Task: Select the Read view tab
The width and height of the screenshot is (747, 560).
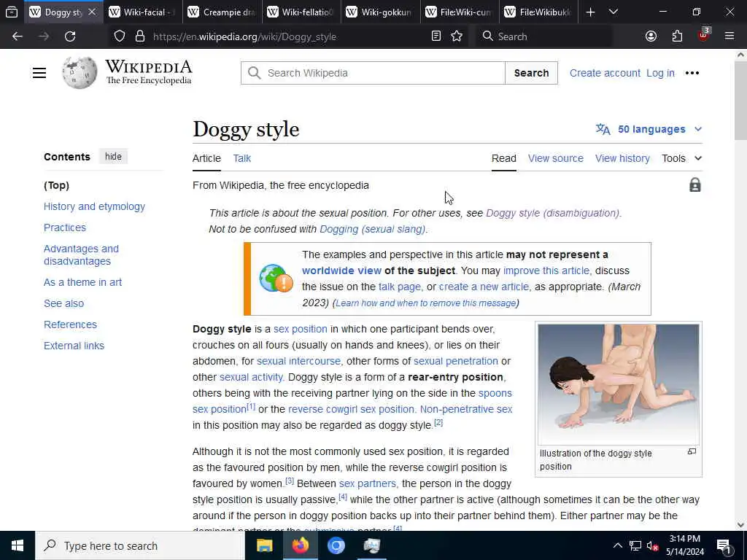Action: [503, 158]
